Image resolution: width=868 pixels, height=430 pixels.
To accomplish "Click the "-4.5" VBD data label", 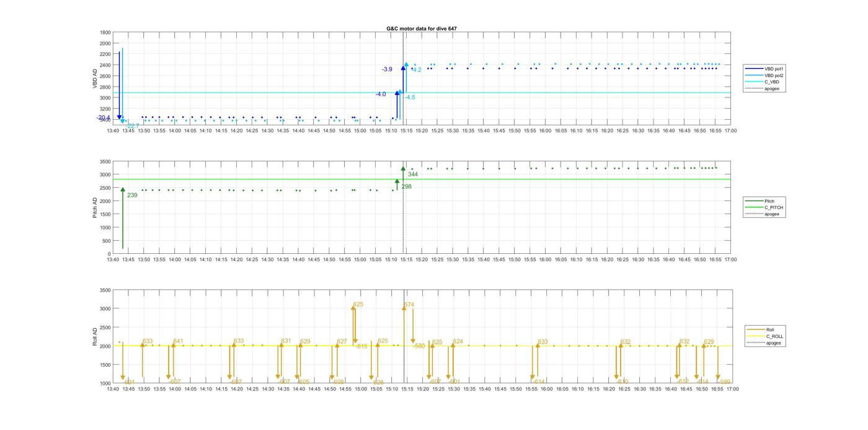I will pos(410,97).
